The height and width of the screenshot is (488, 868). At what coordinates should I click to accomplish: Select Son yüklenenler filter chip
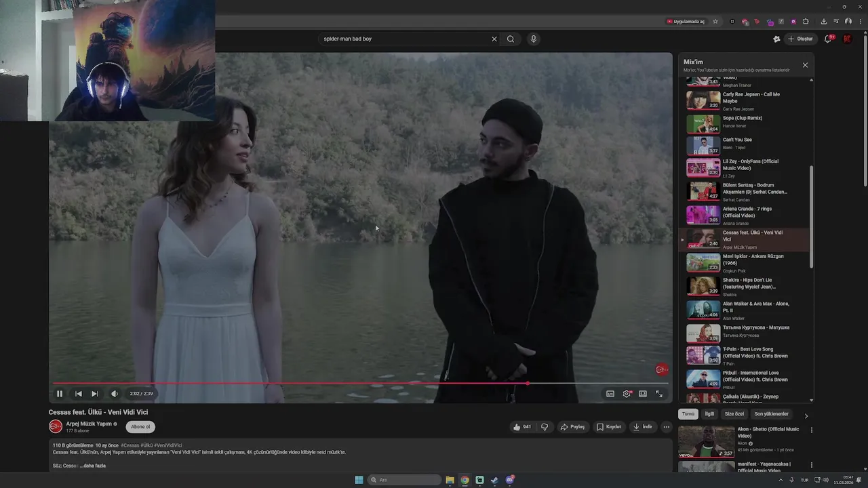tap(772, 414)
